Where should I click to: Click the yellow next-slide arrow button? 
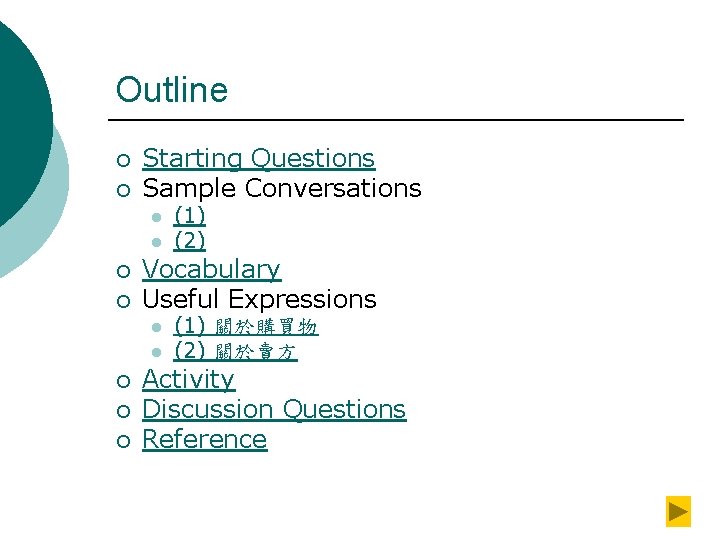coord(679,511)
